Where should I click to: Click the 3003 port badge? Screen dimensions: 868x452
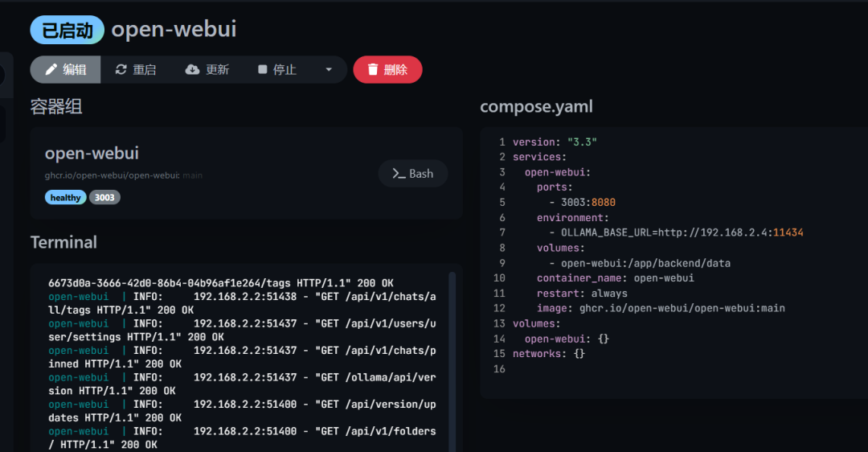coord(104,198)
